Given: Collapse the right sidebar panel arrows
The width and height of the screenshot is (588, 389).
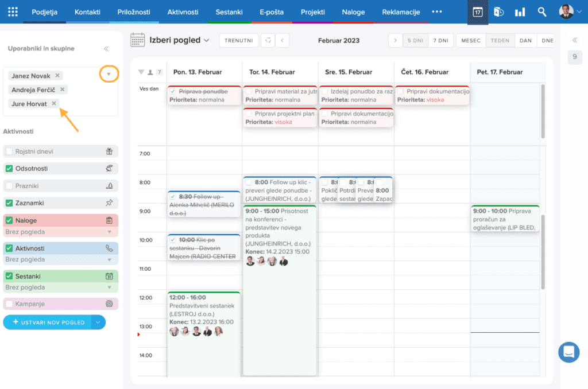Looking at the screenshot, I should click(x=574, y=40).
